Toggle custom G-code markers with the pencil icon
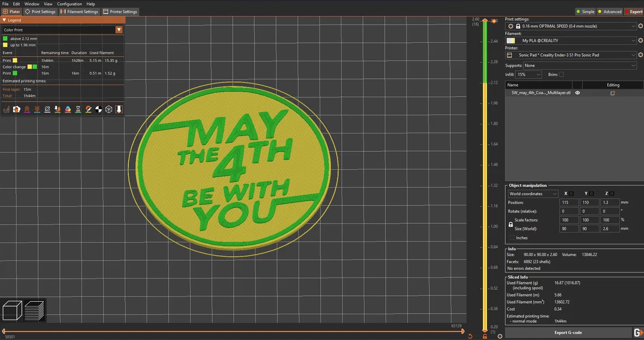The image size is (644, 340). [88, 109]
